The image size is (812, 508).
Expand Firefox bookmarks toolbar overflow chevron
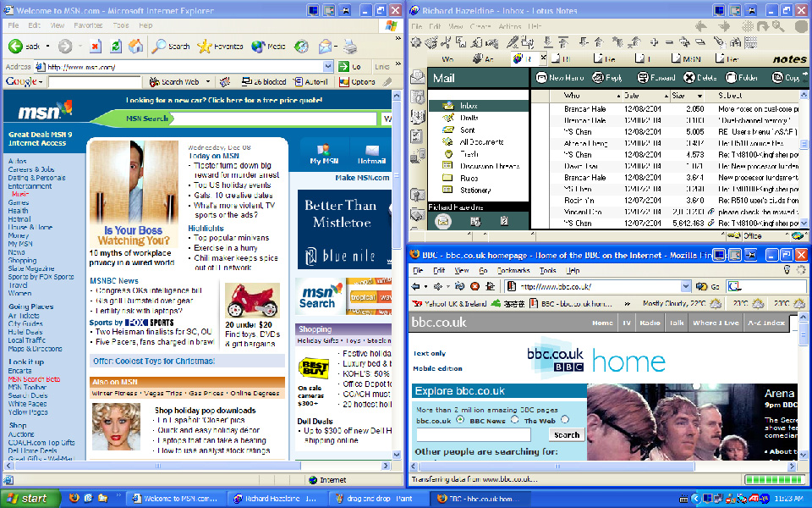(x=627, y=304)
